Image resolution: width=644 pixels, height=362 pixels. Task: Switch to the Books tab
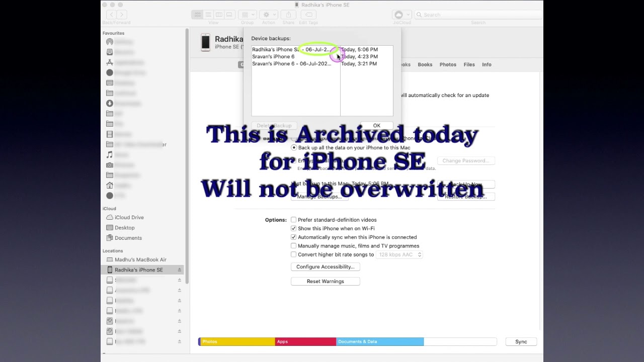pyautogui.click(x=425, y=64)
